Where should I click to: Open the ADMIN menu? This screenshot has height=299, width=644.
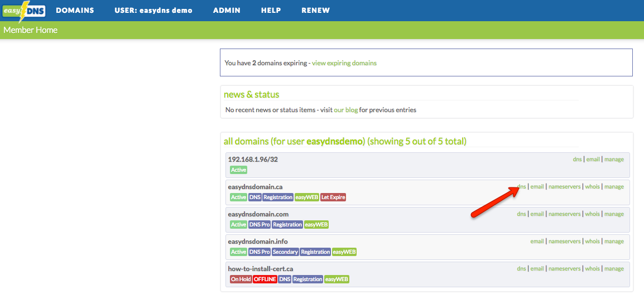227,10
